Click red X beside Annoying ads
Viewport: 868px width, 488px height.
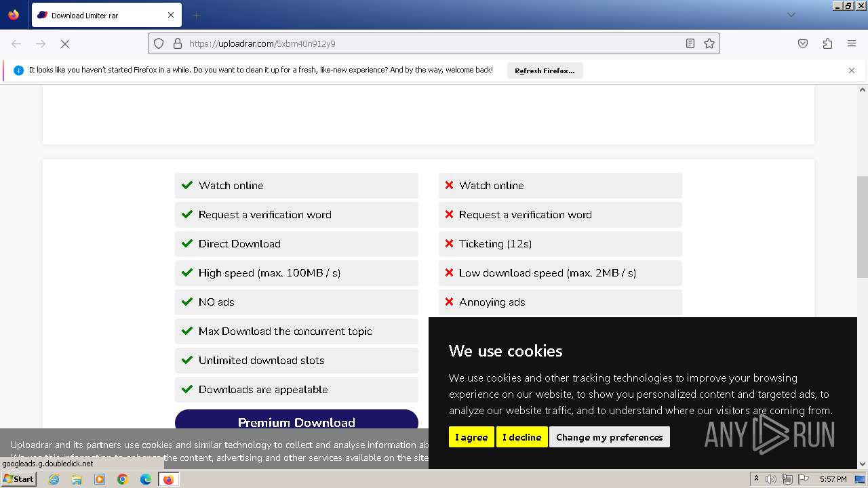point(449,302)
